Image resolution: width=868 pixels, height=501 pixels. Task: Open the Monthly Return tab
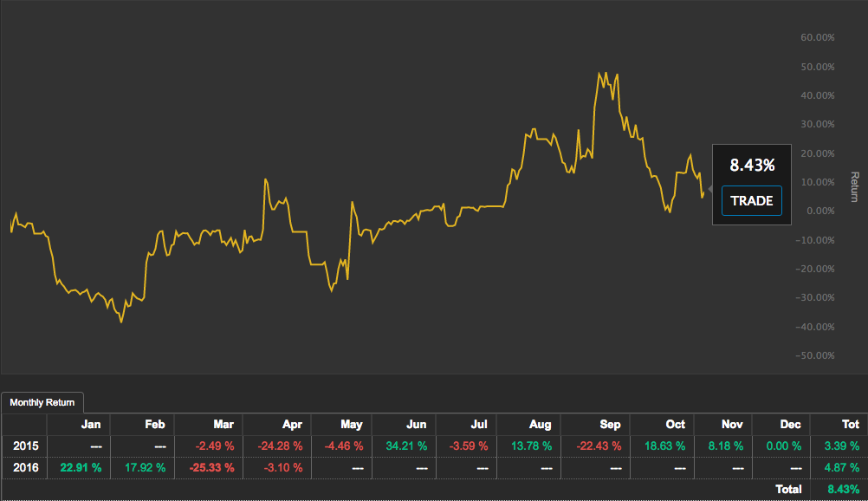point(42,402)
